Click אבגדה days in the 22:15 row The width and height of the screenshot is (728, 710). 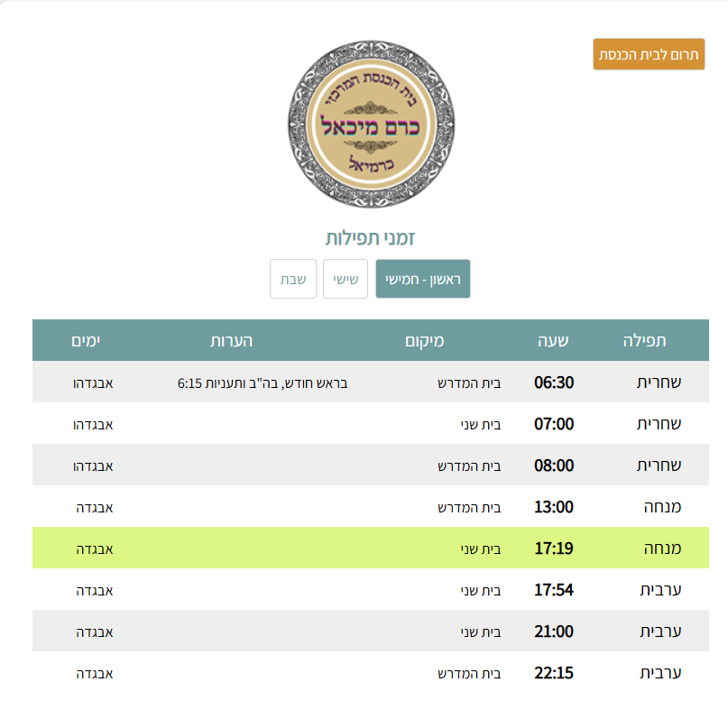pyautogui.click(x=95, y=674)
